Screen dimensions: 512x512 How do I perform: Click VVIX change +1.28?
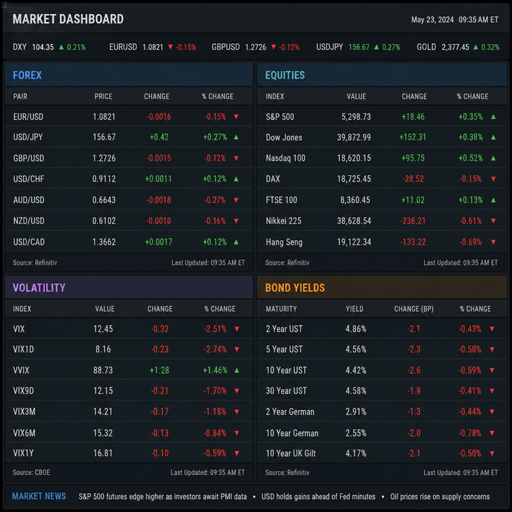tap(159, 370)
